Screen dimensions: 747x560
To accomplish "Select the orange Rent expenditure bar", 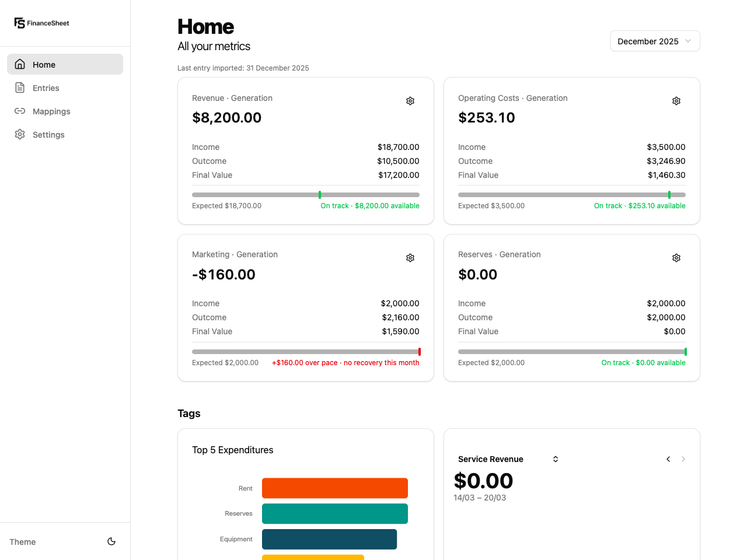I will tap(334, 488).
